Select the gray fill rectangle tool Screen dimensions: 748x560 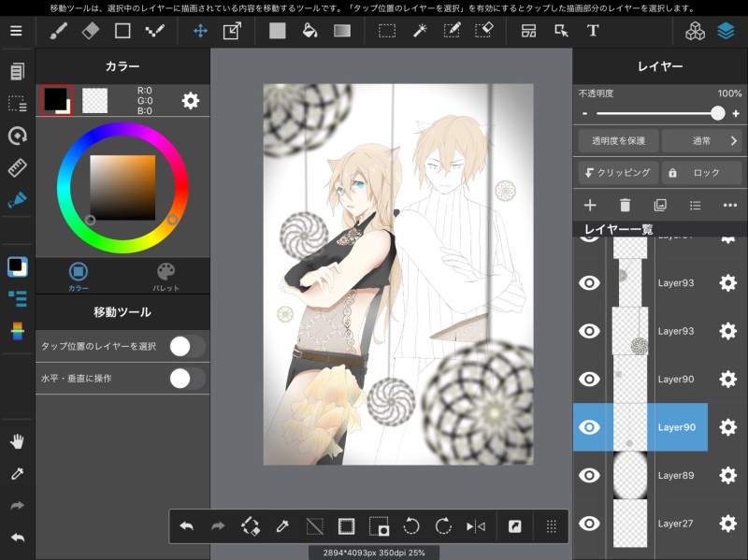pos(277,32)
